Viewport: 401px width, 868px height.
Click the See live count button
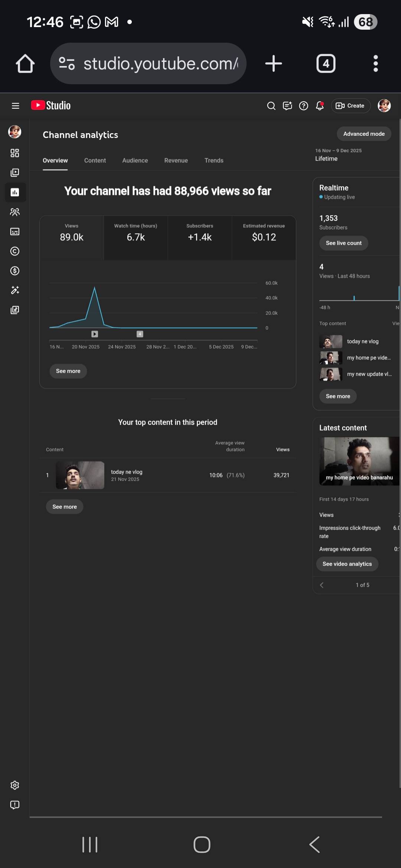click(343, 243)
